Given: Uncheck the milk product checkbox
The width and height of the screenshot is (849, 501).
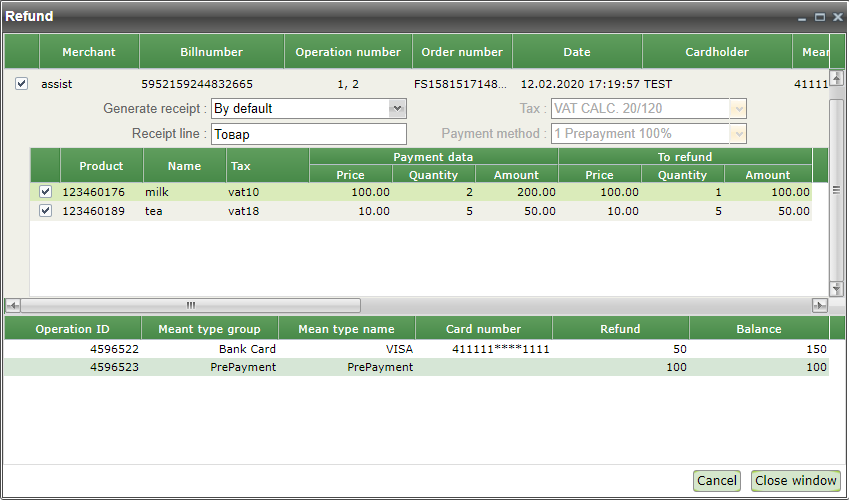Looking at the screenshot, I should [45, 192].
